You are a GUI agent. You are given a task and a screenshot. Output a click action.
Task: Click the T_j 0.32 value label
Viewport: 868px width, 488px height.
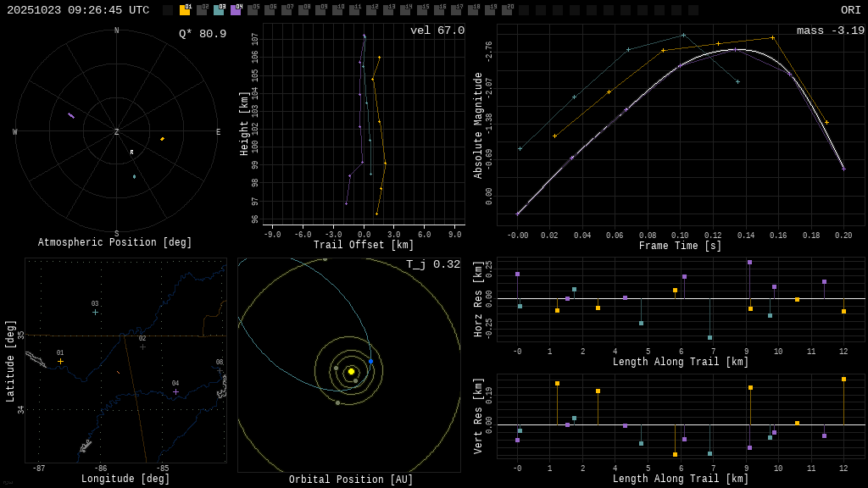click(432, 265)
